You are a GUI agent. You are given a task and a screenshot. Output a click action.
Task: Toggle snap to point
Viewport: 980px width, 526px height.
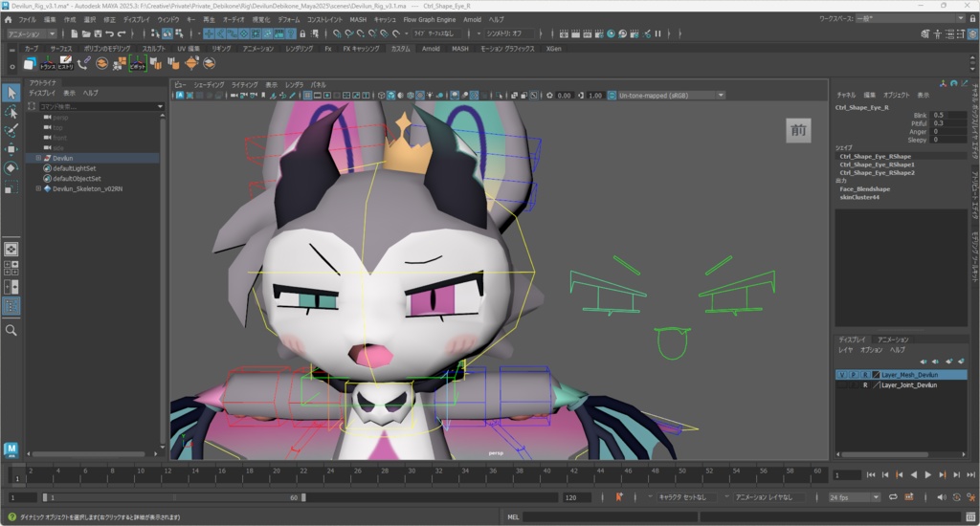pos(361,33)
